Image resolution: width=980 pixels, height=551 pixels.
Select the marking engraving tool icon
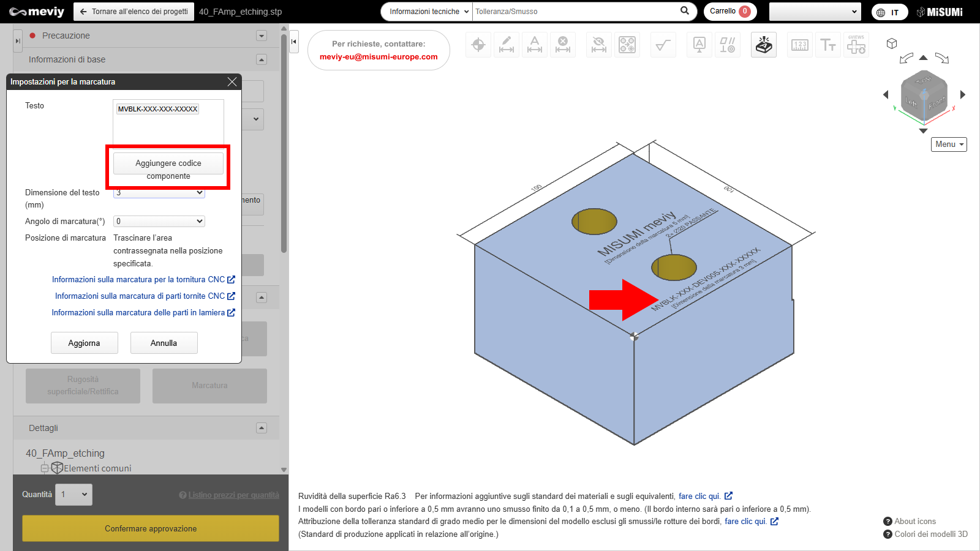(x=763, y=45)
